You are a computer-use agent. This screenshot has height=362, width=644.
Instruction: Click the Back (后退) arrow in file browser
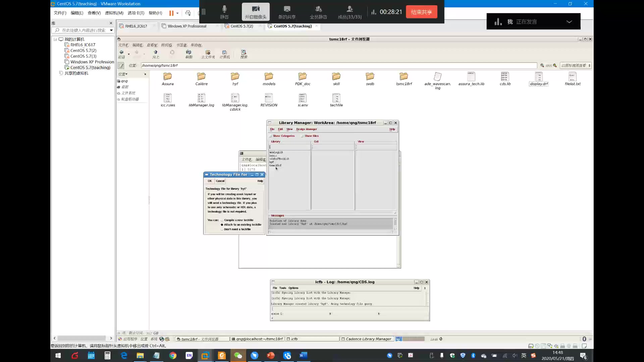[x=121, y=54]
